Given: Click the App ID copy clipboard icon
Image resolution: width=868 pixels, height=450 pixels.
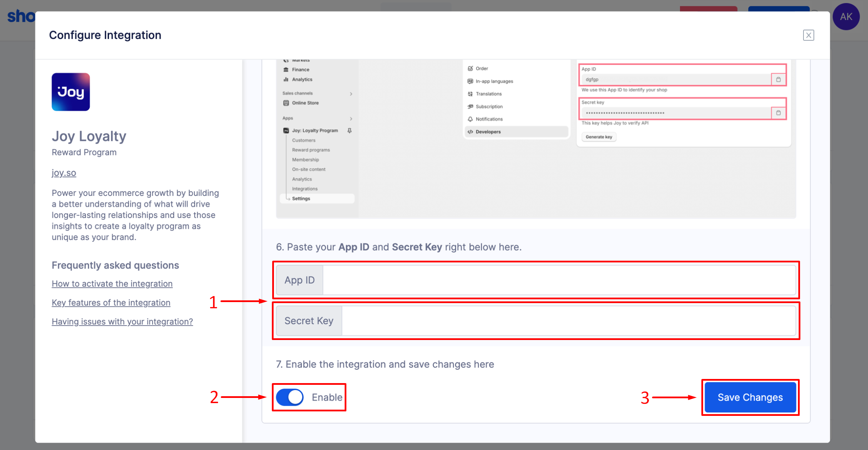Looking at the screenshot, I should (778, 79).
